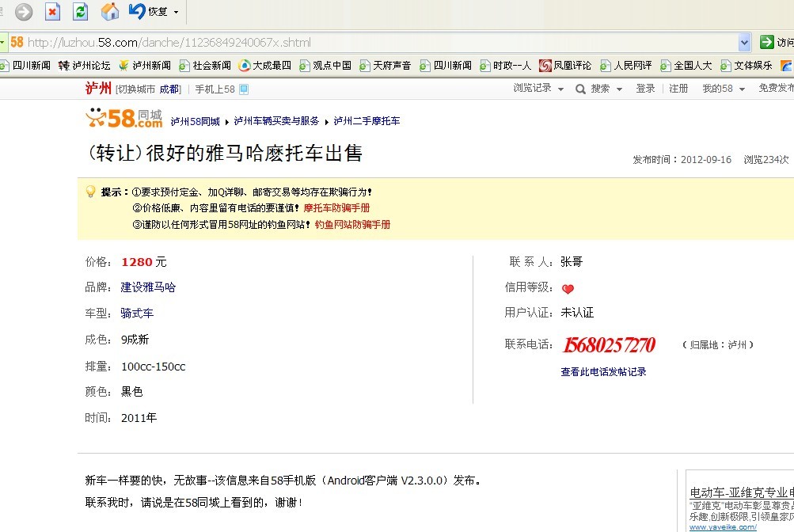
Task: Open 查看此电话发帖记录 link
Action: tap(603, 372)
